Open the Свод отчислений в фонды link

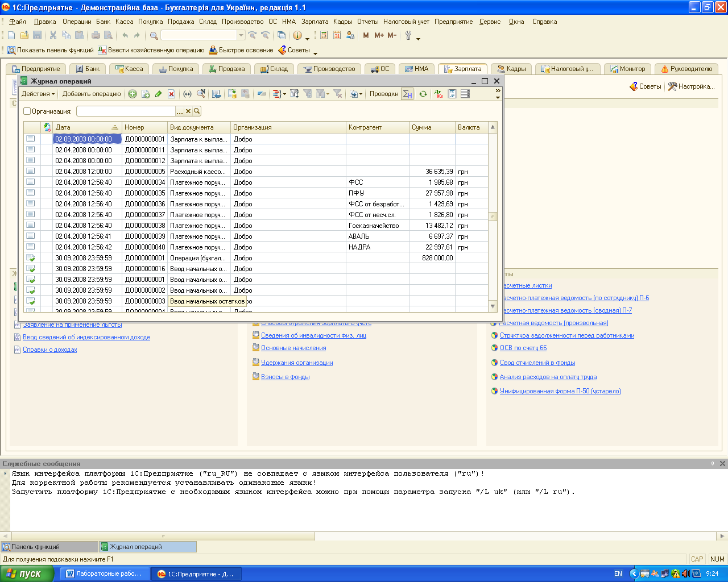537,363
